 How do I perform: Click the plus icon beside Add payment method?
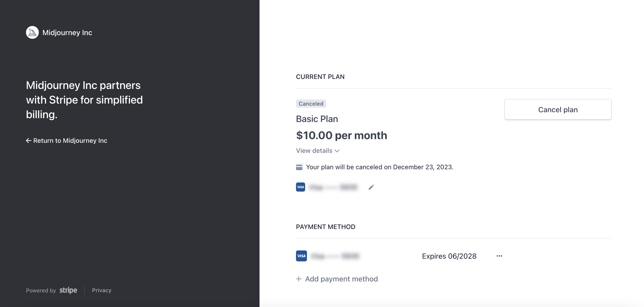coord(299,279)
